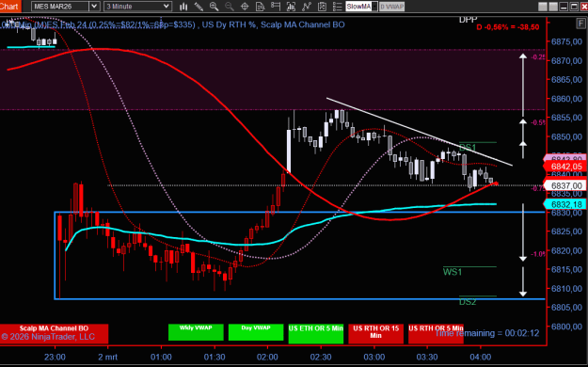Toggle the Wkly VWAP button
The image size is (588, 367).
(196, 332)
